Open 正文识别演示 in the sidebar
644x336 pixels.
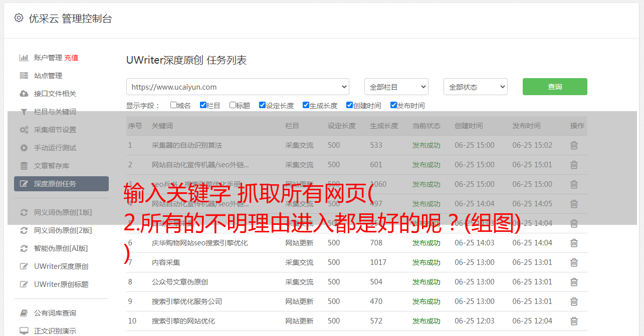(55, 331)
